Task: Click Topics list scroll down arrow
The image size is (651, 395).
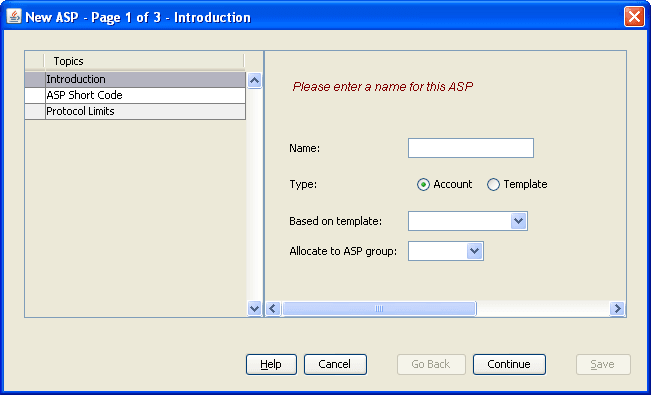Action: coord(254,309)
